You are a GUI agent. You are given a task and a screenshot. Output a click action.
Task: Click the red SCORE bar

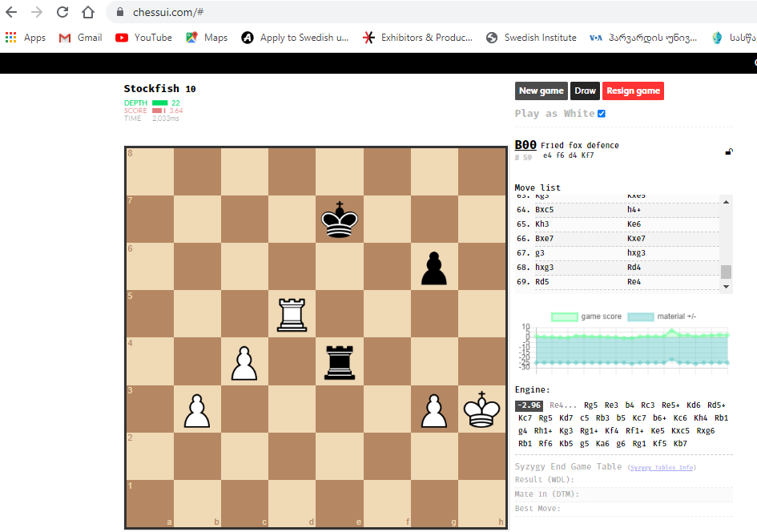click(159, 111)
